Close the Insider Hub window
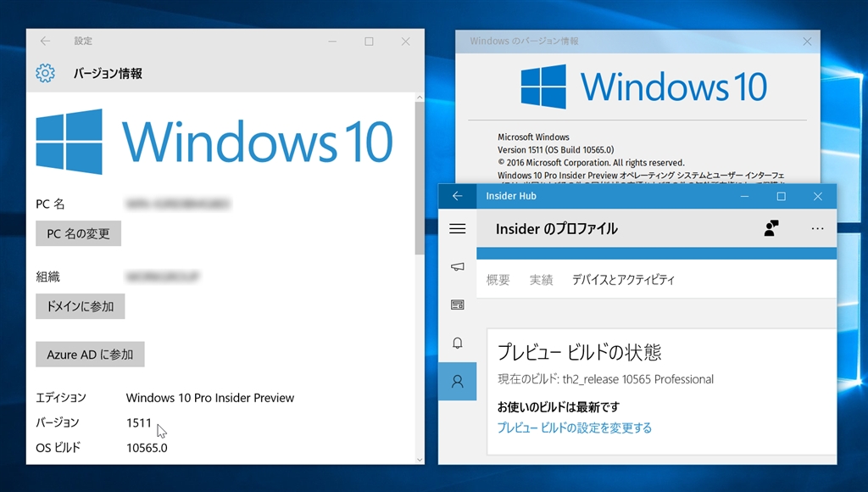 pos(818,196)
